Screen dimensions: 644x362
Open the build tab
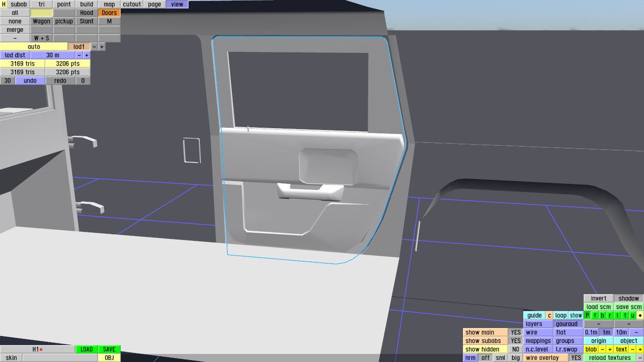pyautogui.click(x=87, y=4)
